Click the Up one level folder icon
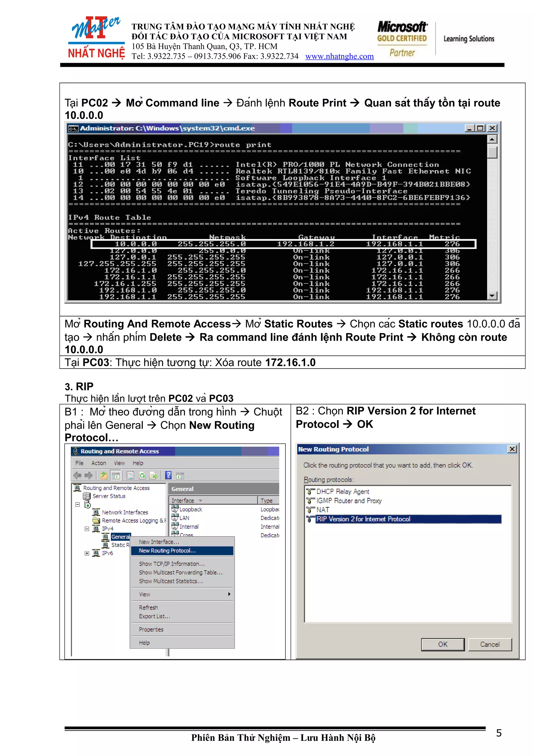 pos(104,476)
